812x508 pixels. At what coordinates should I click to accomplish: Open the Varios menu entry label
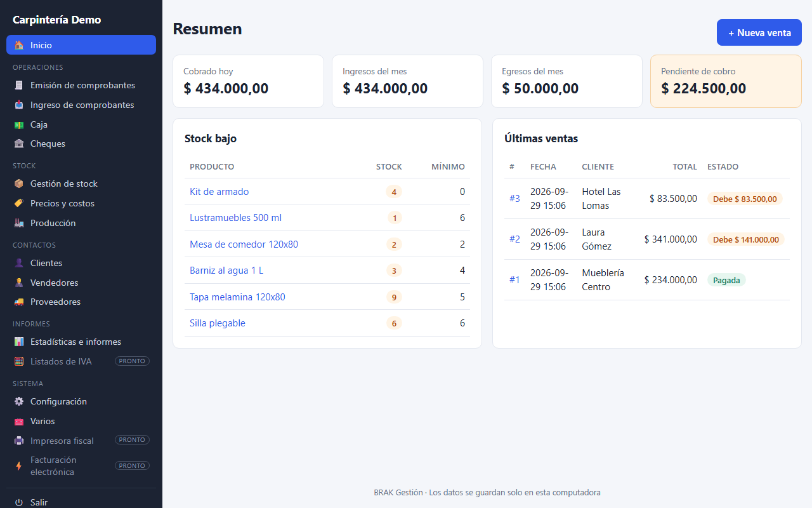click(43, 421)
